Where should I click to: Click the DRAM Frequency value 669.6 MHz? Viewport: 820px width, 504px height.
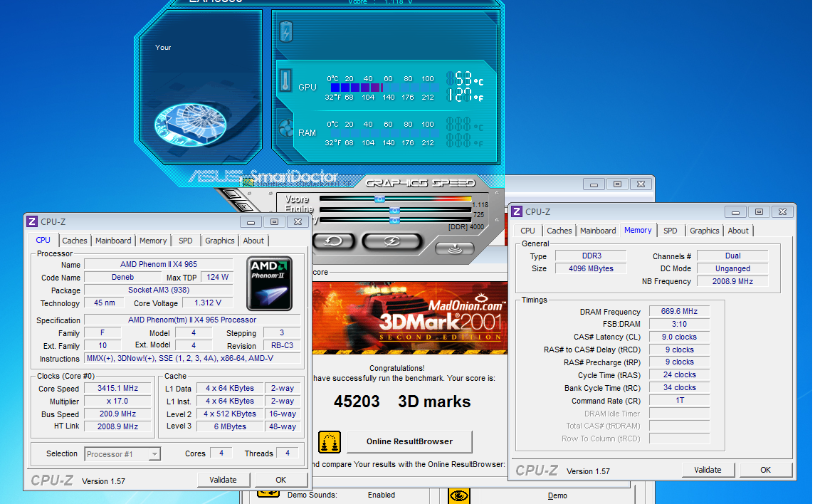pyautogui.click(x=679, y=312)
